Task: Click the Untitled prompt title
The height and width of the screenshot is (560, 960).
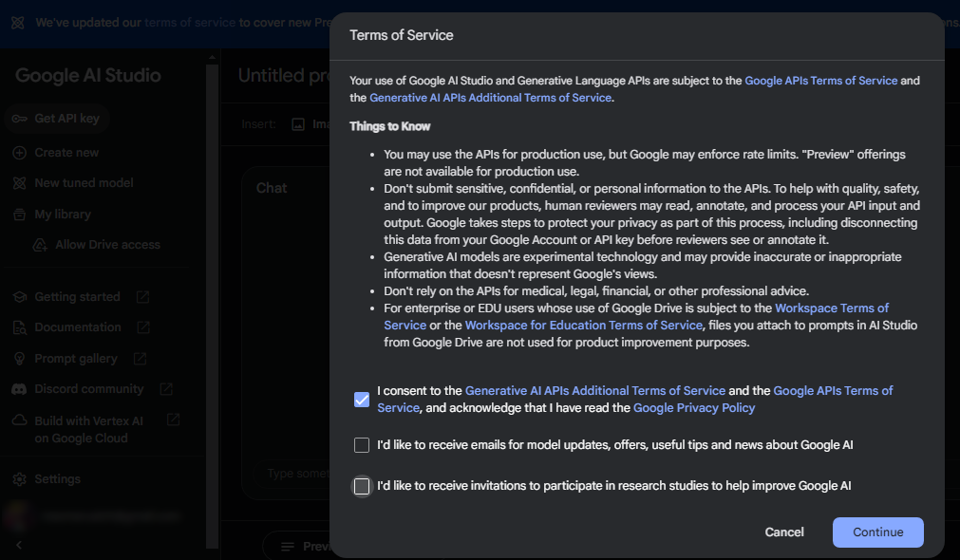Action: click(x=284, y=75)
